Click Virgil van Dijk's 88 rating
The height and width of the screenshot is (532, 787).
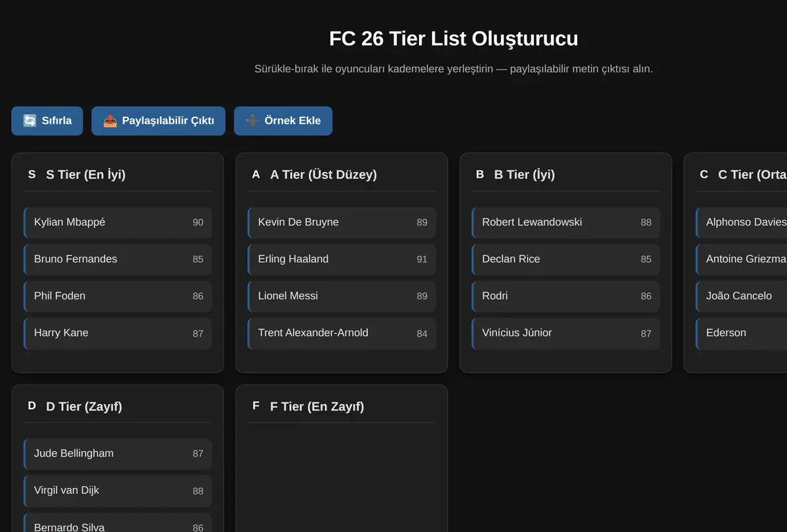[x=198, y=491]
